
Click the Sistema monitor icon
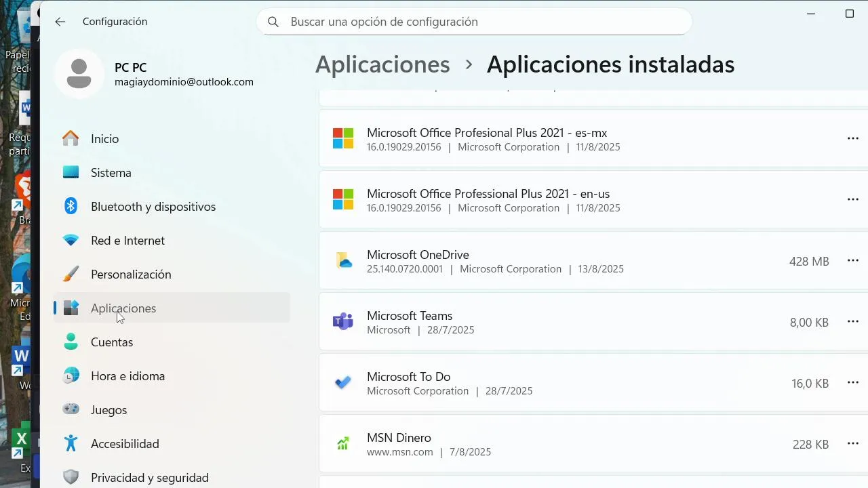[71, 172]
